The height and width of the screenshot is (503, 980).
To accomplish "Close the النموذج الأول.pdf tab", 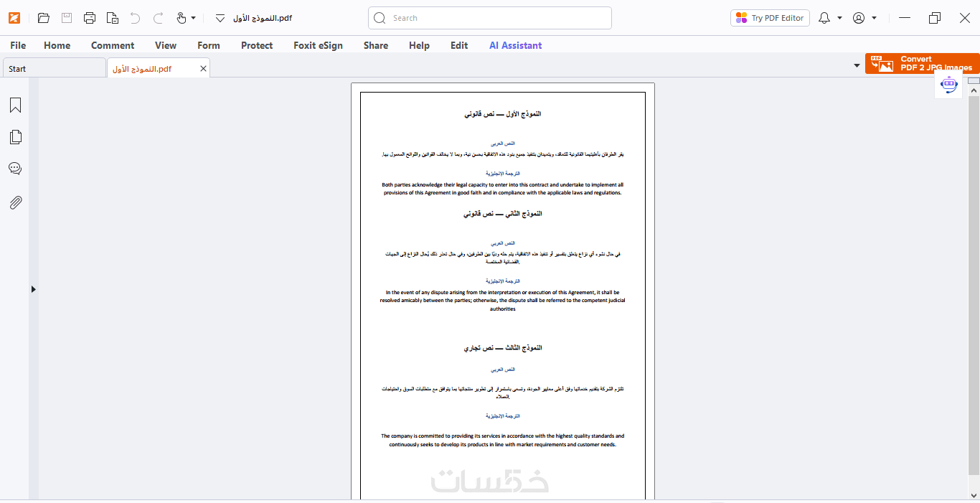I will click(204, 68).
